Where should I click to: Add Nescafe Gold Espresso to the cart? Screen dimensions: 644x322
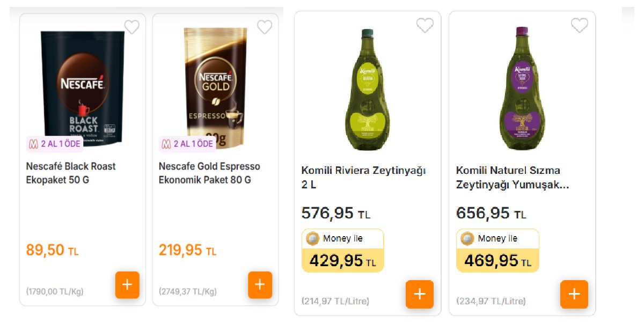click(x=260, y=285)
